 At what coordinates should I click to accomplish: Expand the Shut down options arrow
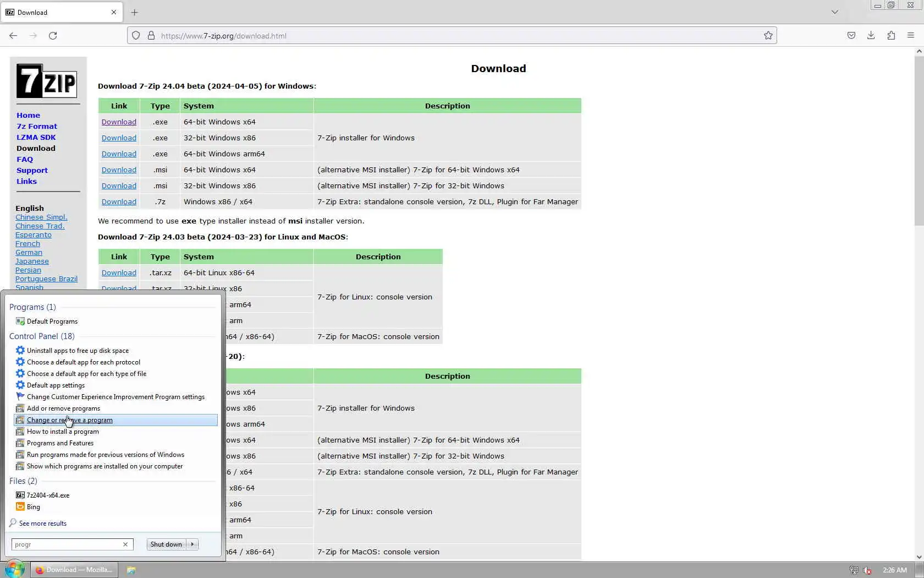[x=193, y=544]
